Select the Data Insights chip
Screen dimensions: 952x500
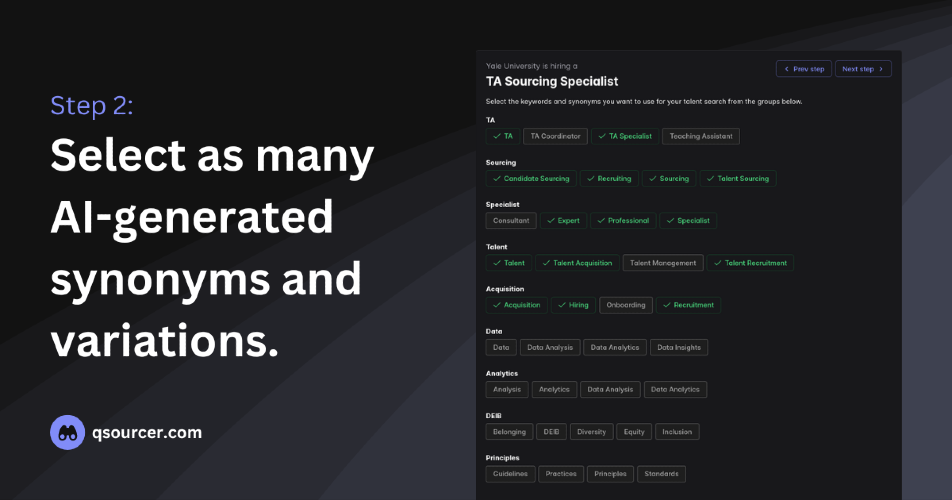pos(679,348)
